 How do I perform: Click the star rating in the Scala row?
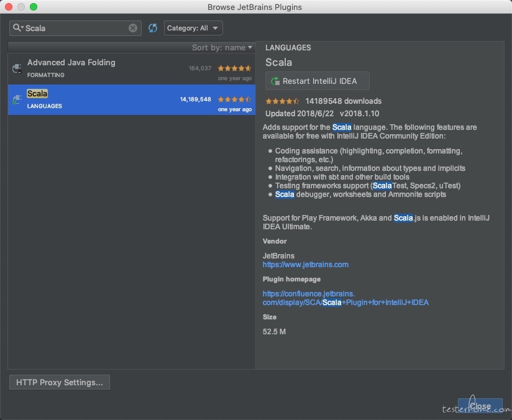(x=234, y=99)
